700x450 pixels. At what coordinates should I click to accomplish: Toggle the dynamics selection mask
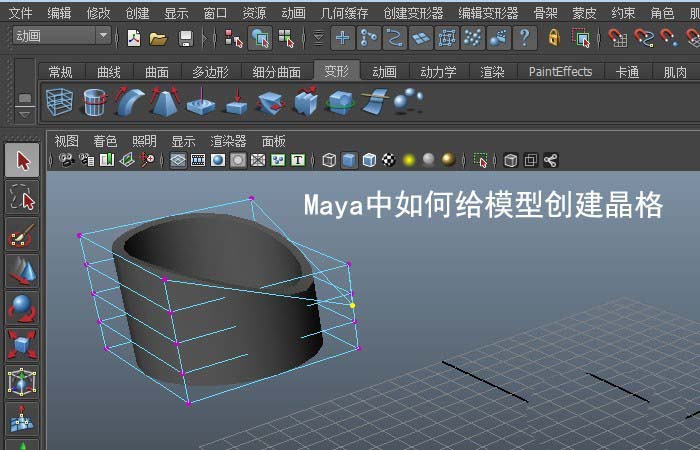(472, 38)
